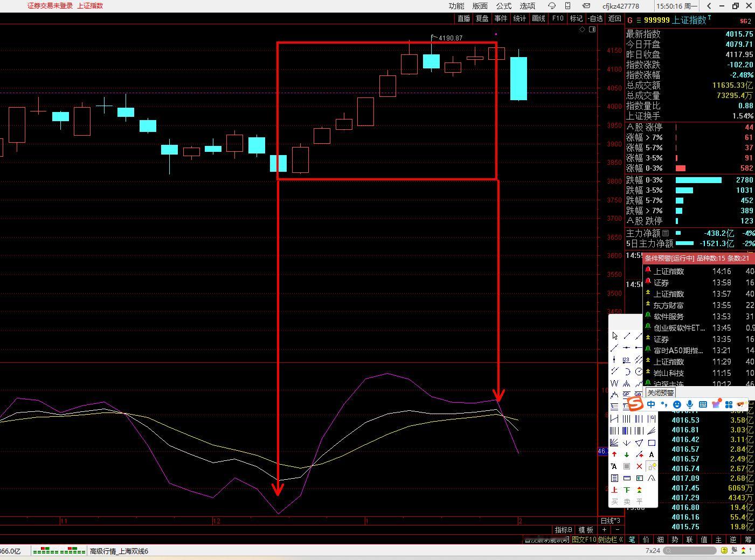
Task: Click the phone icon in title bar
Action: tap(567, 6)
